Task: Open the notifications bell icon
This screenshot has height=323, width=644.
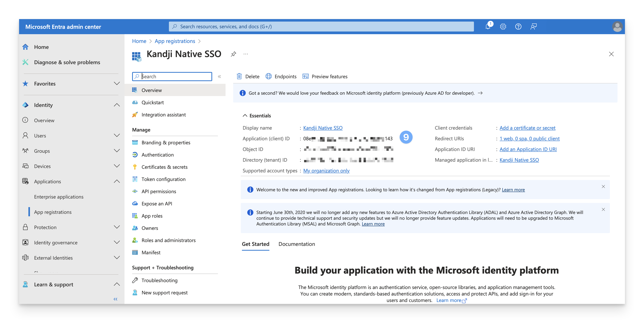Action: click(488, 27)
